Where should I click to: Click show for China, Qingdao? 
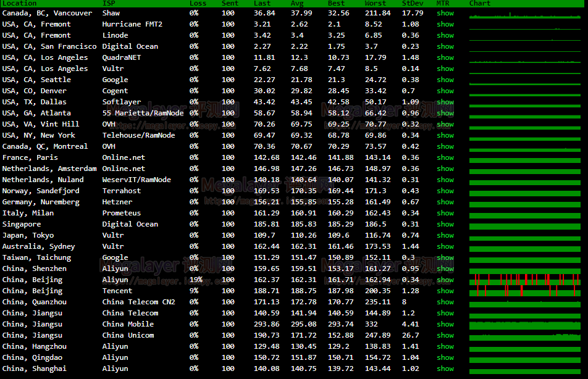coord(445,357)
